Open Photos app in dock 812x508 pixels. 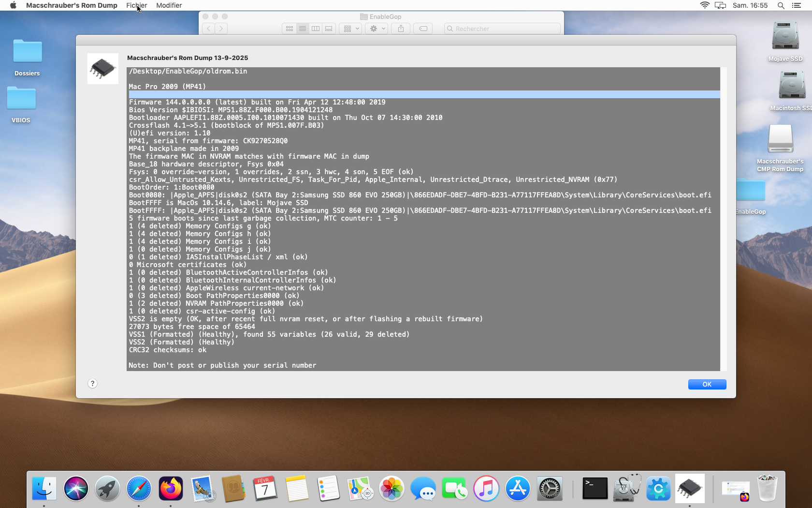pyautogui.click(x=391, y=488)
